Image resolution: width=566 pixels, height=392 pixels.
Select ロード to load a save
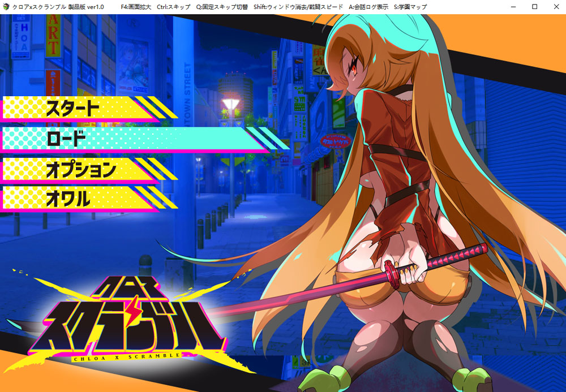(67, 139)
